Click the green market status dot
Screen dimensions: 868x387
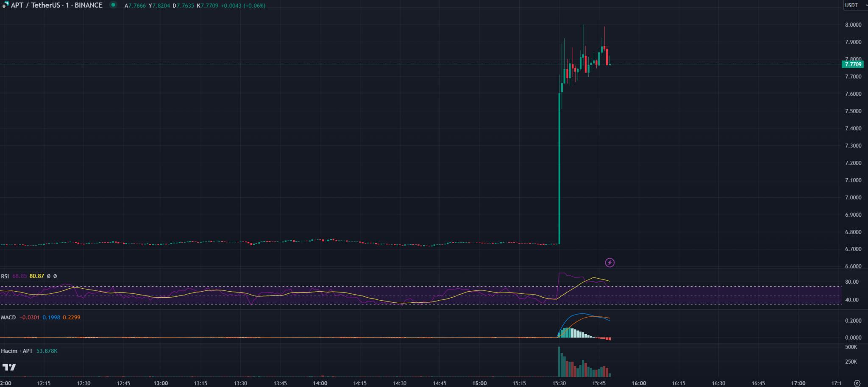(x=113, y=5)
